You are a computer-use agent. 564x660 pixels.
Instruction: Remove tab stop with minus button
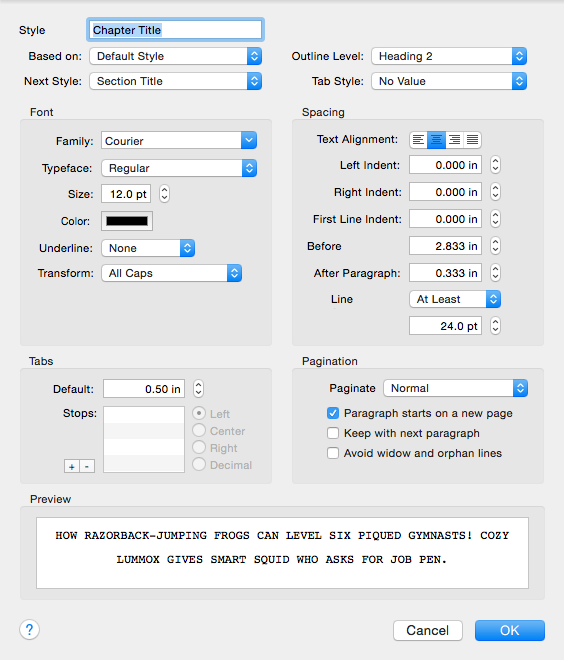tap(87, 466)
